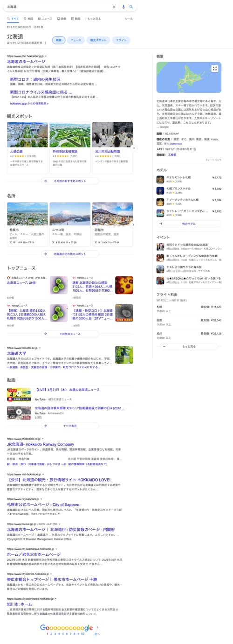This screenshot has height=644, width=233.
Task: Open the weathernews source link
Action: click(177, 144)
